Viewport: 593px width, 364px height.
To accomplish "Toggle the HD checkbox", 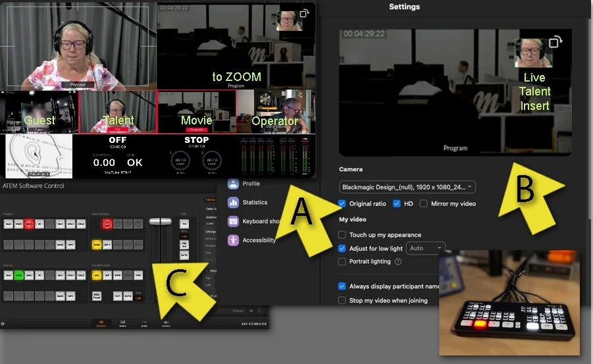I will coord(396,203).
